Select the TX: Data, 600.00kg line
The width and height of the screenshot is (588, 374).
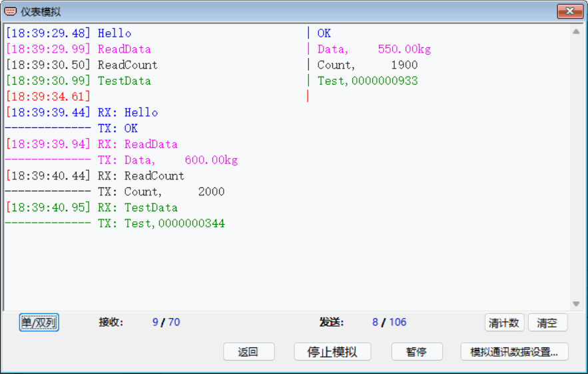click(168, 160)
